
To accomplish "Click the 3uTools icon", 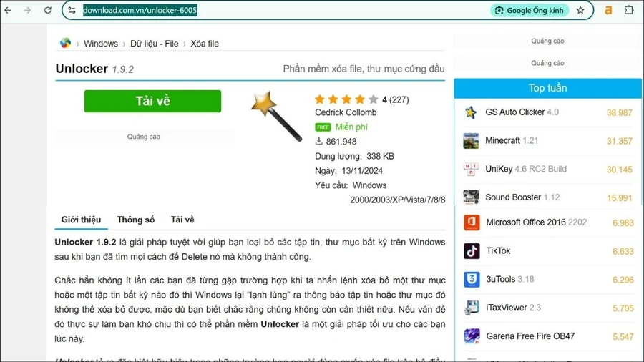I will tap(472, 279).
